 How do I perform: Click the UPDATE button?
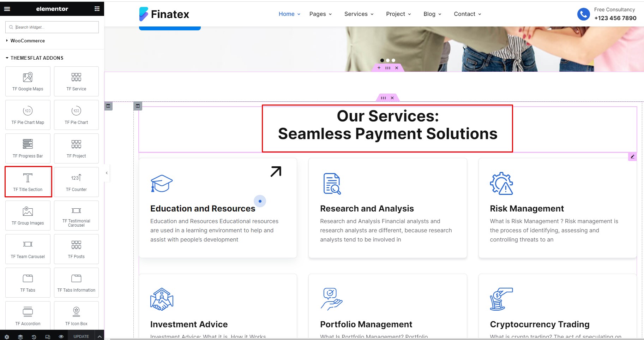click(x=81, y=336)
